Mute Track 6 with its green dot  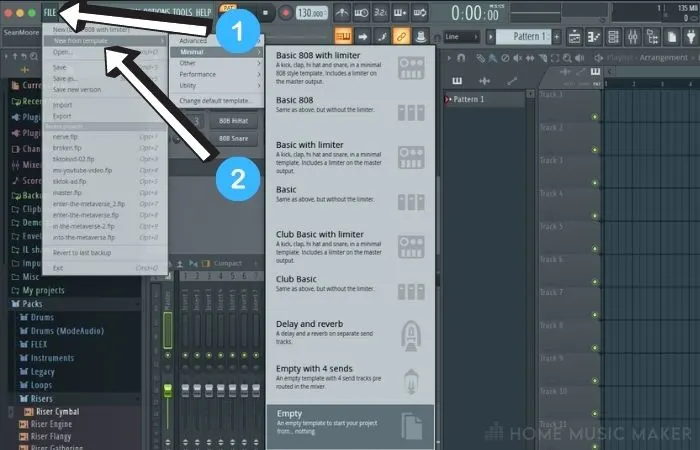[x=595, y=282]
